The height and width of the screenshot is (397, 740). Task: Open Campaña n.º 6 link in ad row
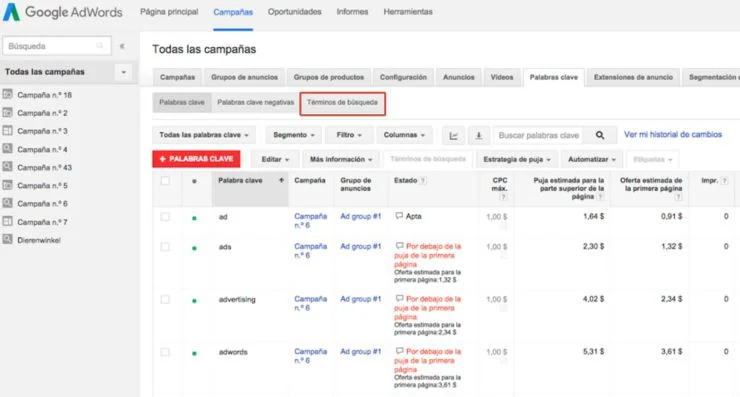pos(311,220)
